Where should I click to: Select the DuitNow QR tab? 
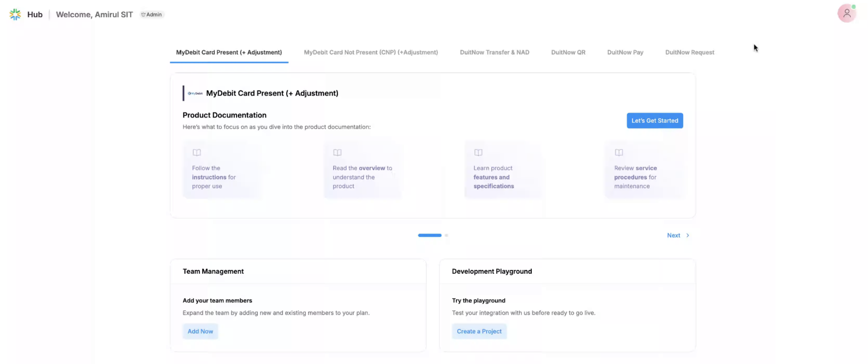click(x=568, y=52)
